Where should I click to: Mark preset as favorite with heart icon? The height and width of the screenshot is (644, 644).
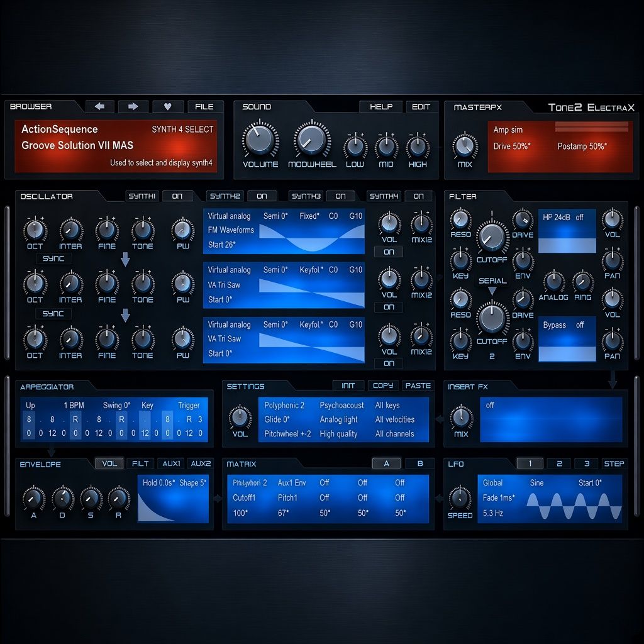point(167,107)
